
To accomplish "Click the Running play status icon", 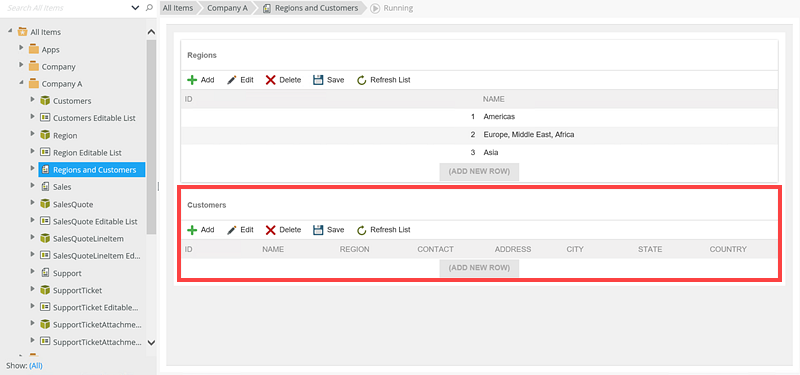I will coord(375,8).
